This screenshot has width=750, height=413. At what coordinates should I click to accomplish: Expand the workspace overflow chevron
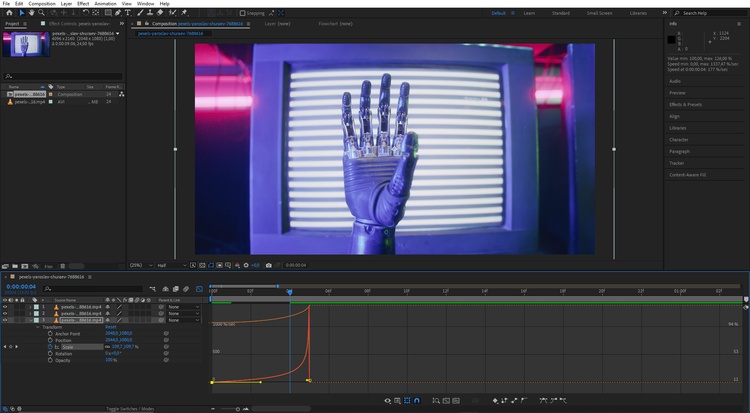664,13
